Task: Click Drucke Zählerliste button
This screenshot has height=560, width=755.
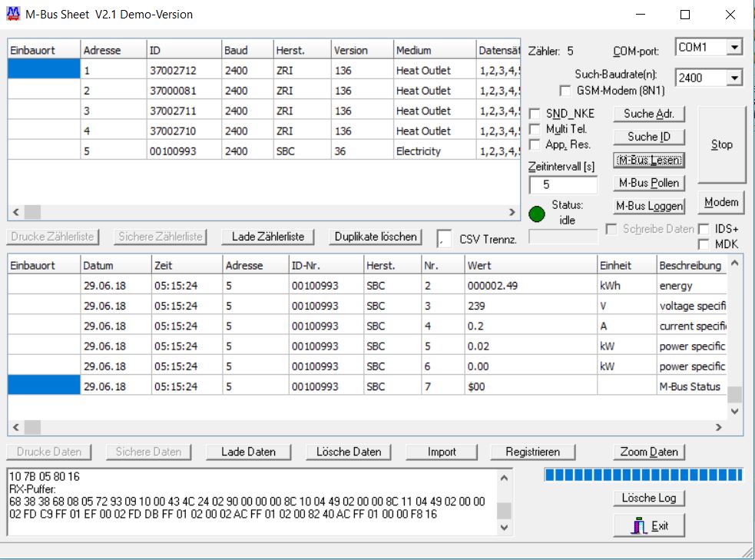Action: (x=52, y=237)
